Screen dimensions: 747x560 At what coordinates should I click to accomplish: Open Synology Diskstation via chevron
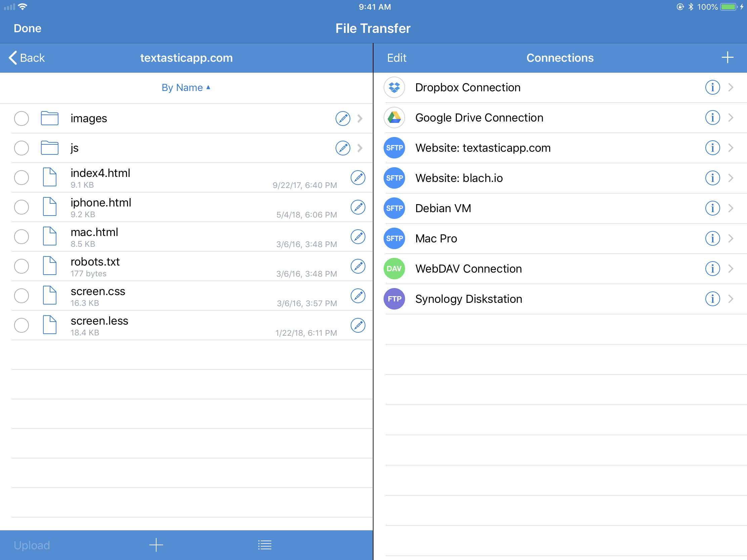[x=731, y=299]
